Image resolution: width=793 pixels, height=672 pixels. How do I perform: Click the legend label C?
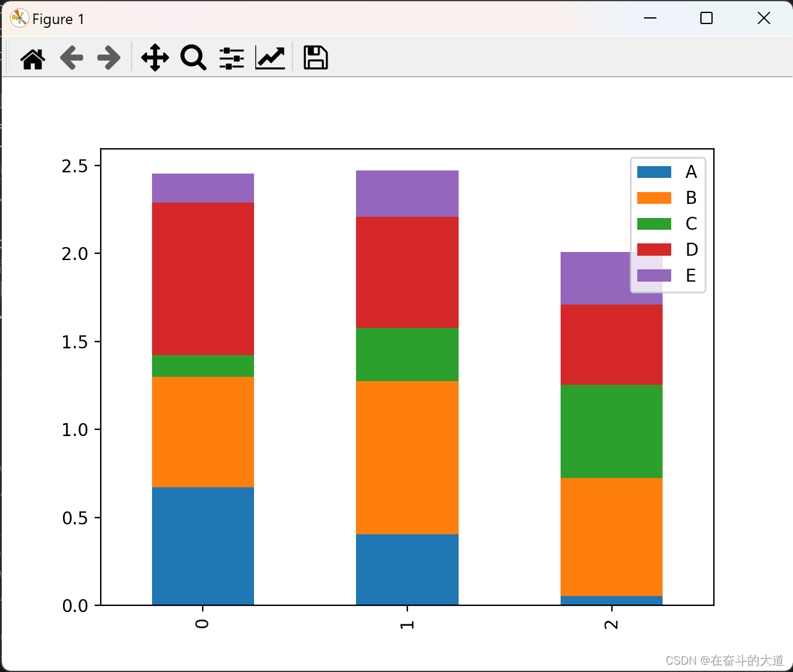pos(691,224)
